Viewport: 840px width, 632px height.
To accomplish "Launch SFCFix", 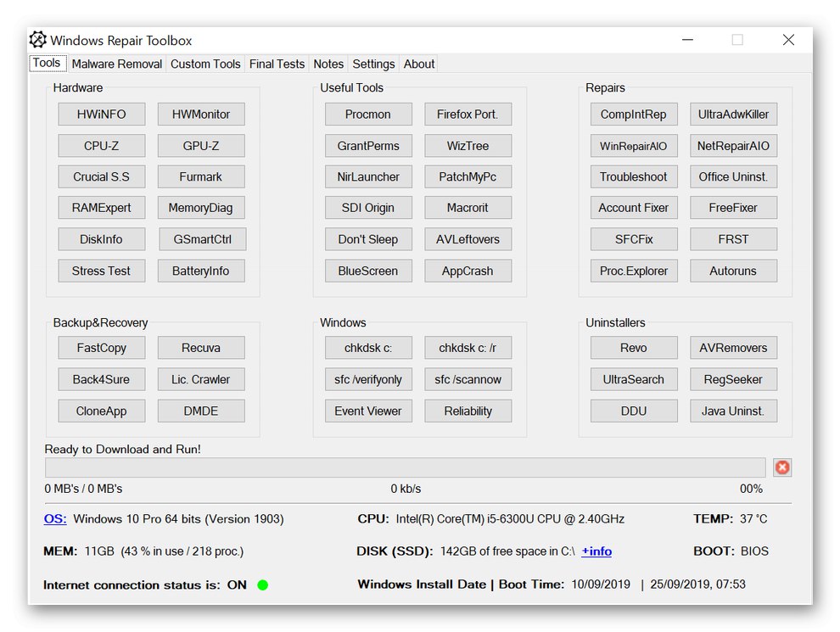I will coord(634,239).
